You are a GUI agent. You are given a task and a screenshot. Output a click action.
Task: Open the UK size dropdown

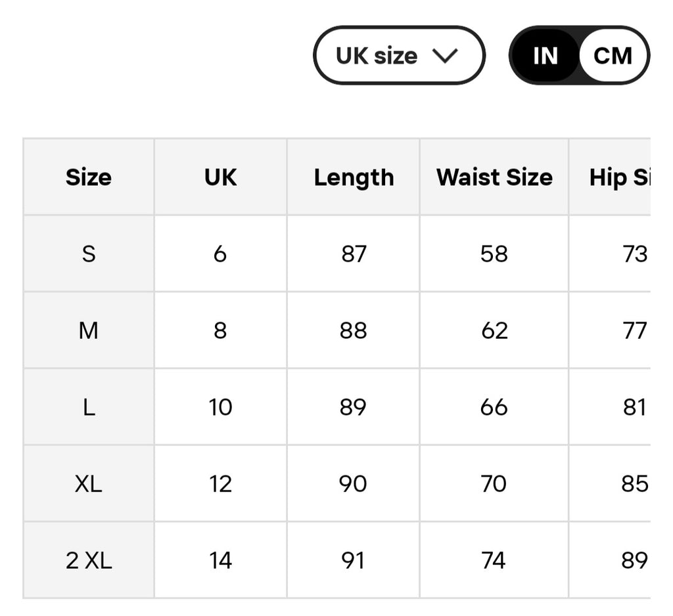click(399, 55)
